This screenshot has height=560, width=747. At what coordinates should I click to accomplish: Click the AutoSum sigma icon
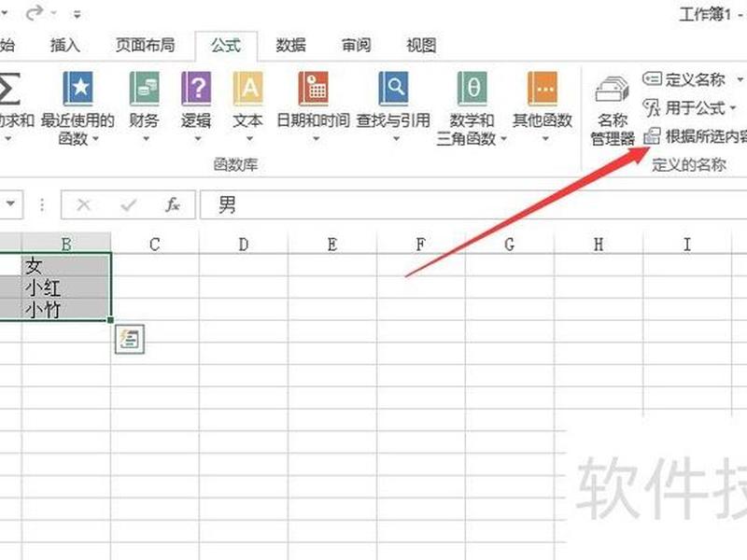[x=9, y=89]
